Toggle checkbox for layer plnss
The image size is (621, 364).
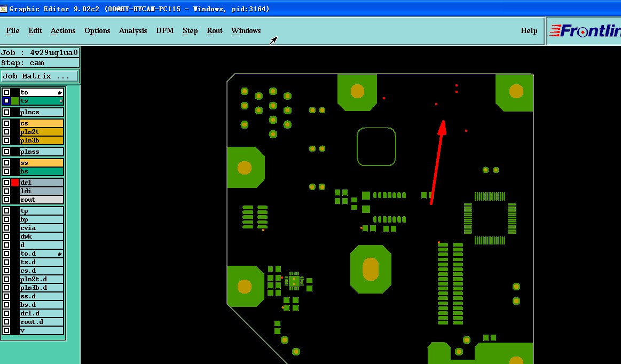click(x=6, y=151)
